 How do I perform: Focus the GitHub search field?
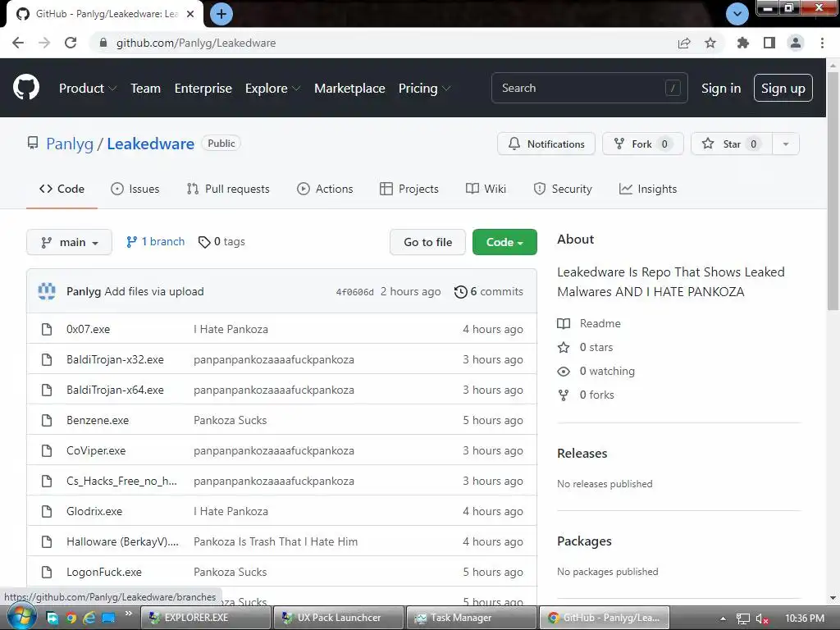[x=589, y=88]
